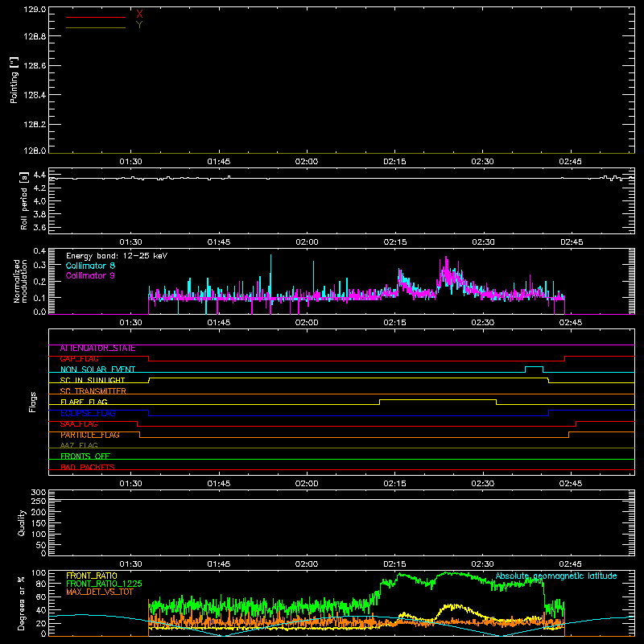Click the 300 tick on Quality axis
The height and width of the screenshot is (644, 644).
point(39,493)
